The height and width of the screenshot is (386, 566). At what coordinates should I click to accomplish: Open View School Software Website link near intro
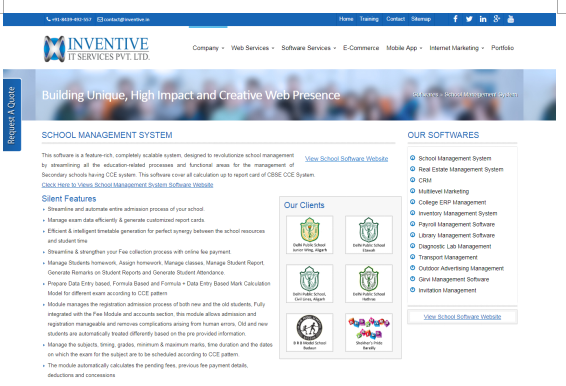point(346,159)
